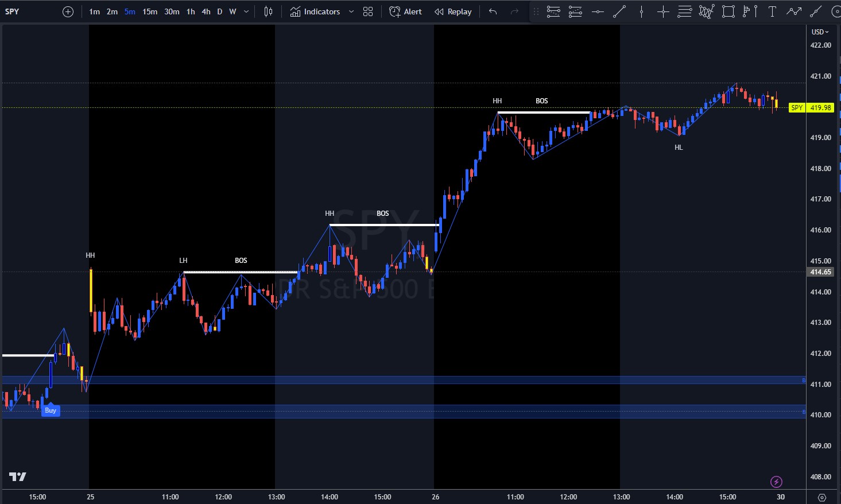841x504 pixels.
Task: Start bar Replay mode
Action: (x=453, y=11)
